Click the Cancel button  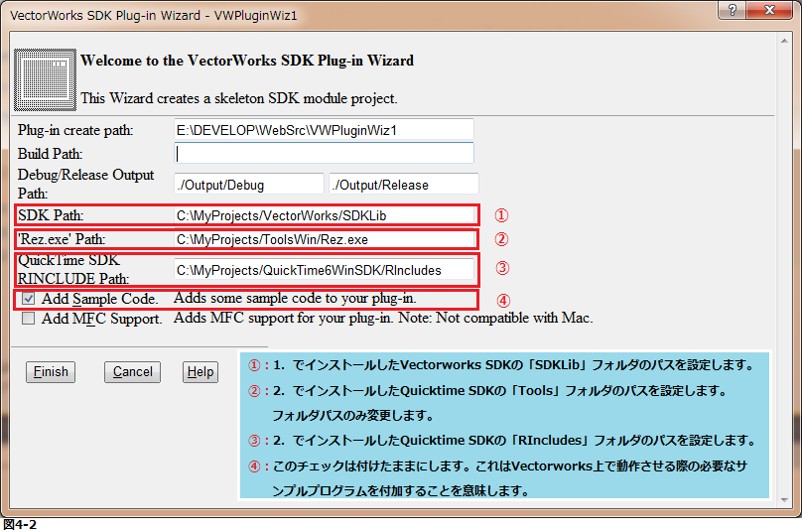[132, 372]
